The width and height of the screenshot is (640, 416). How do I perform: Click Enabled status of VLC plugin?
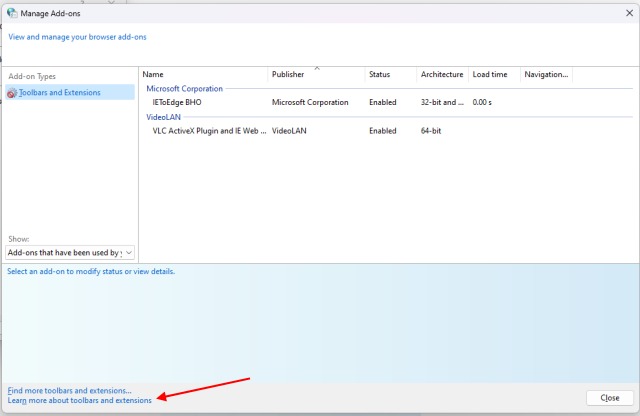[x=382, y=131]
